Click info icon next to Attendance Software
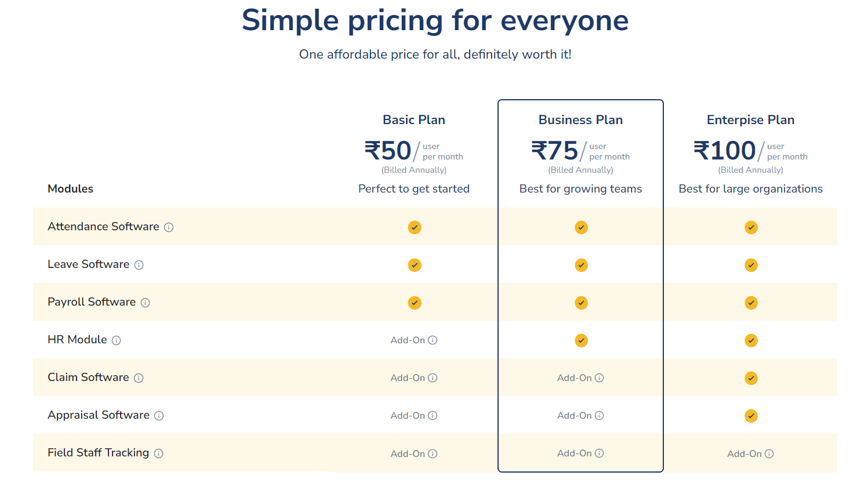This screenshot has width=868, height=490. pyautogui.click(x=169, y=227)
